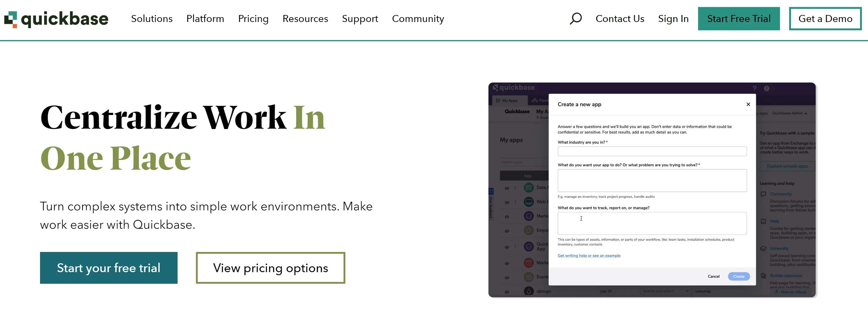The height and width of the screenshot is (318, 868).
Task: Toggle the eye icon on the Data app row
Action: [x=506, y=188]
